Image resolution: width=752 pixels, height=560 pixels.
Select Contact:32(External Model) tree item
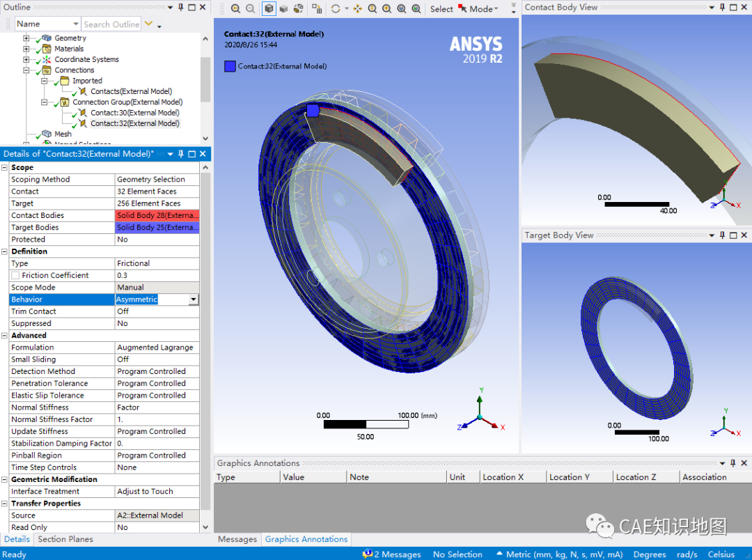pyautogui.click(x=135, y=123)
